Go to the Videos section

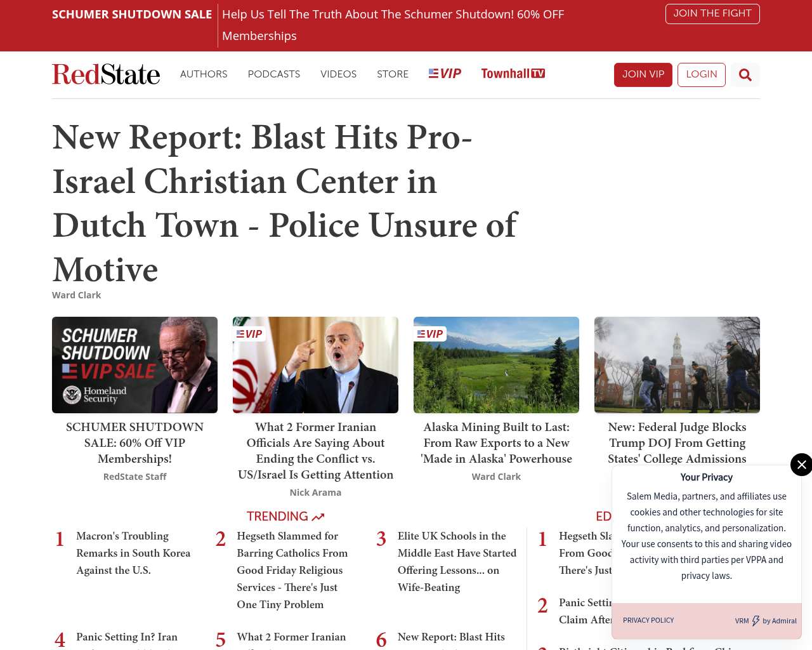coord(338,74)
